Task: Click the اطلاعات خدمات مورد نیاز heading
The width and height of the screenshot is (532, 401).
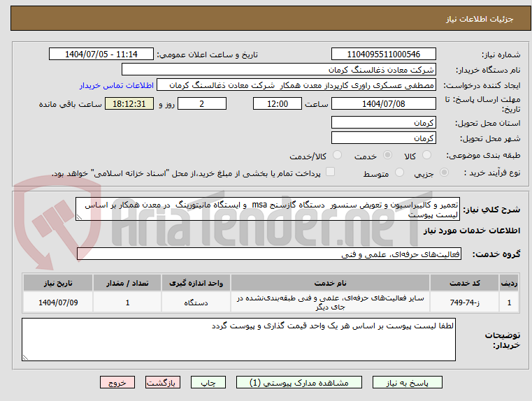Action: coord(472,231)
